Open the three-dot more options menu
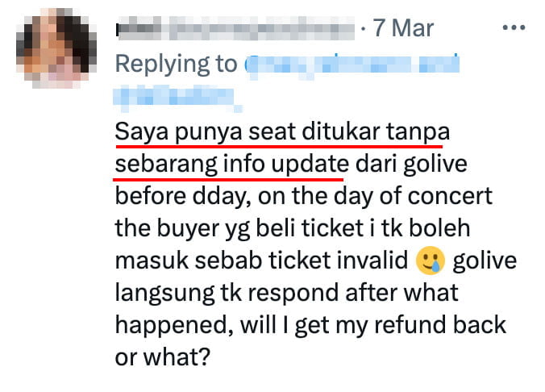 [x=514, y=27]
